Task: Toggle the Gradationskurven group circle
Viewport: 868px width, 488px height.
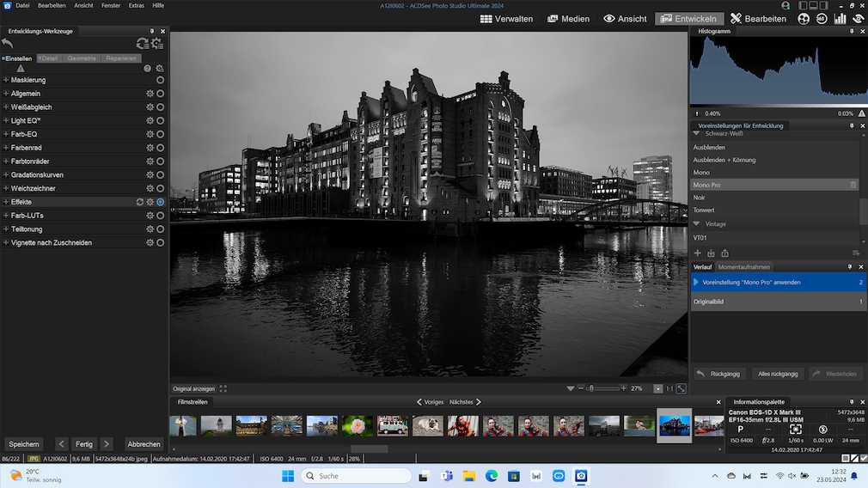Action: coord(160,174)
